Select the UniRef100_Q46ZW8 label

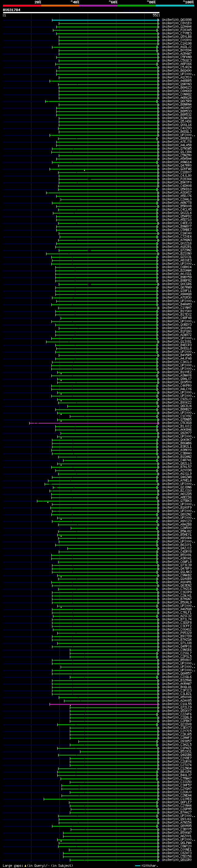coord(177,477)
